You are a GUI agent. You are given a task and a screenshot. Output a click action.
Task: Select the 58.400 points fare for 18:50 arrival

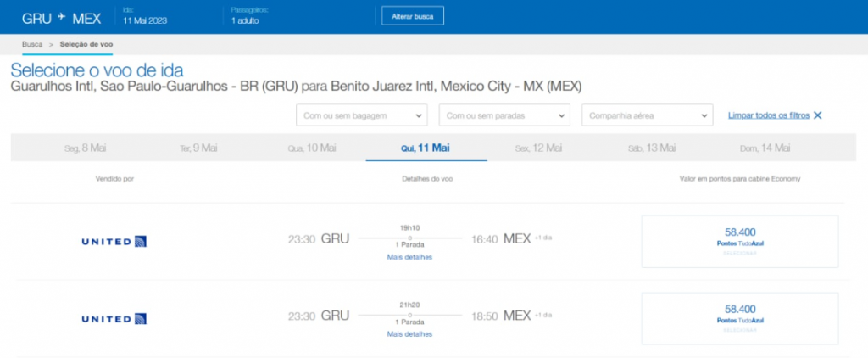coord(740,318)
